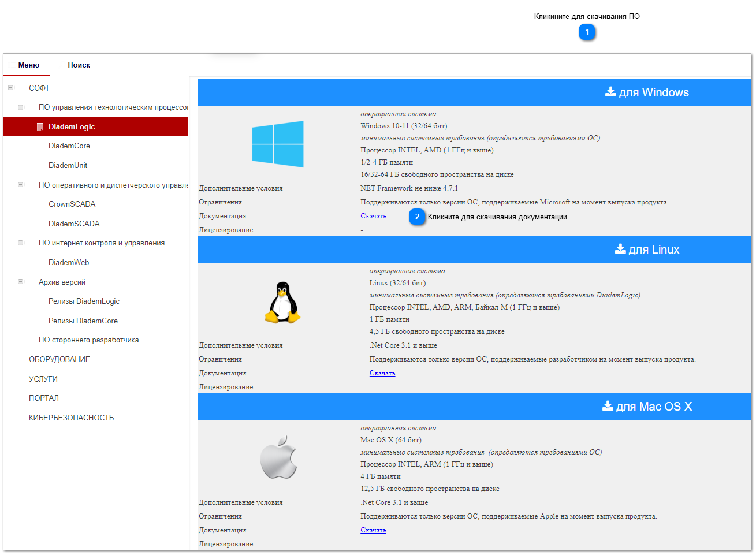Click download icon beside для Linux
This screenshot has width=756, height=555.
[620, 249]
